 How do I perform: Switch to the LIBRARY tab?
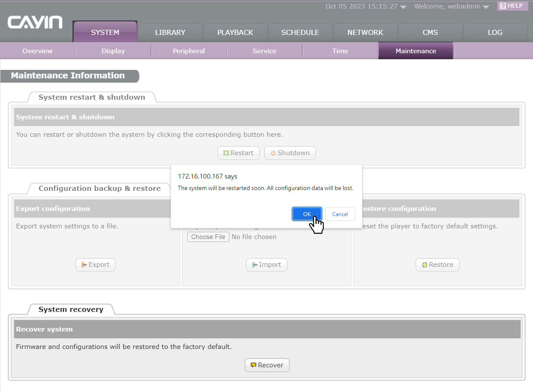pyautogui.click(x=170, y=32)
